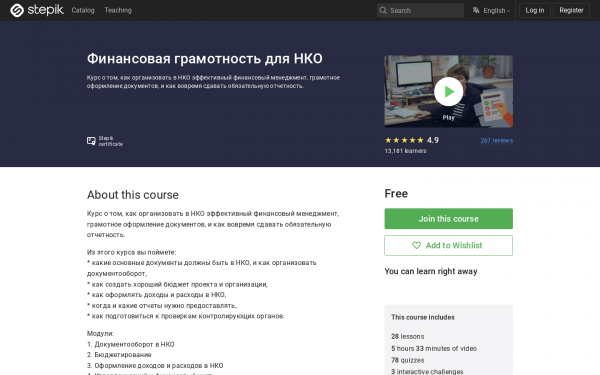Click the language translate icon
Viewport: 600px width, 375px height.
pos(476,10)
